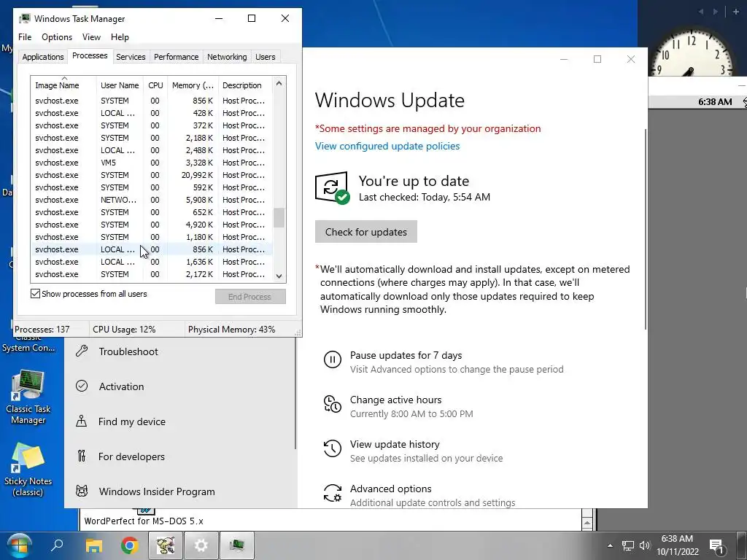Open taskbar clock showing 6:38 AM
Image resolution: width=747 pixels, height=560 pixels.
pos(678,545)
